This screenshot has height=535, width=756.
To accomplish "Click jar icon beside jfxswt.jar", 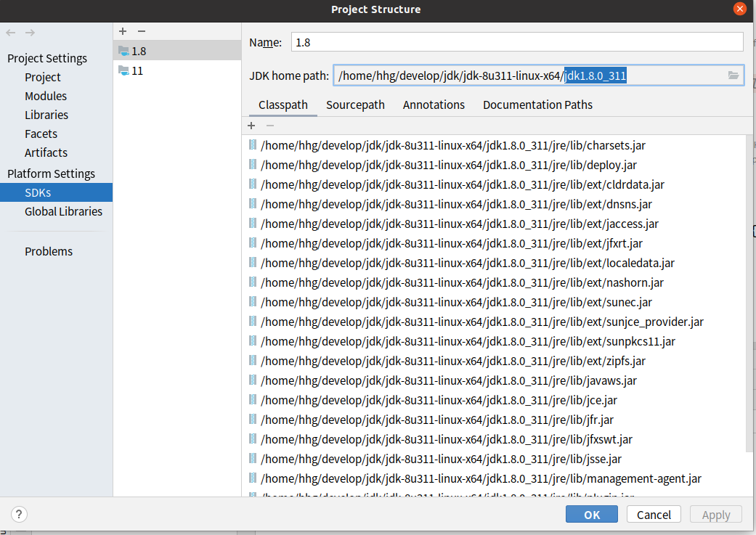I will [x=253, y=438].
